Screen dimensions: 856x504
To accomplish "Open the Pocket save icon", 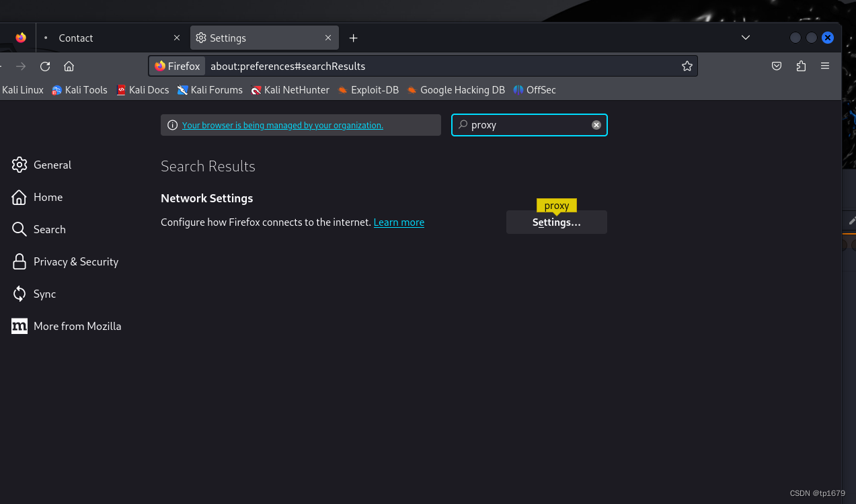I will pyautogui.click(x=776, y=66).
